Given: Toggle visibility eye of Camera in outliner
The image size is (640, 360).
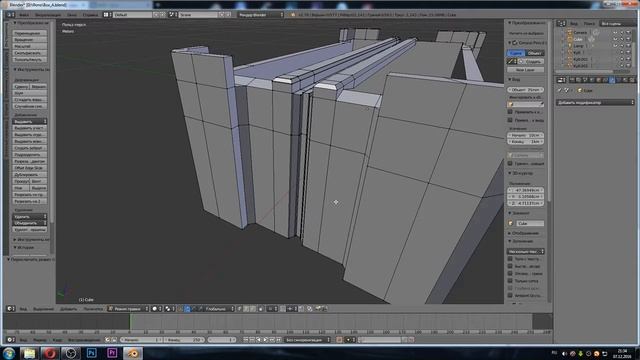Looking at the screenshot, I should (x=615, y=33).
